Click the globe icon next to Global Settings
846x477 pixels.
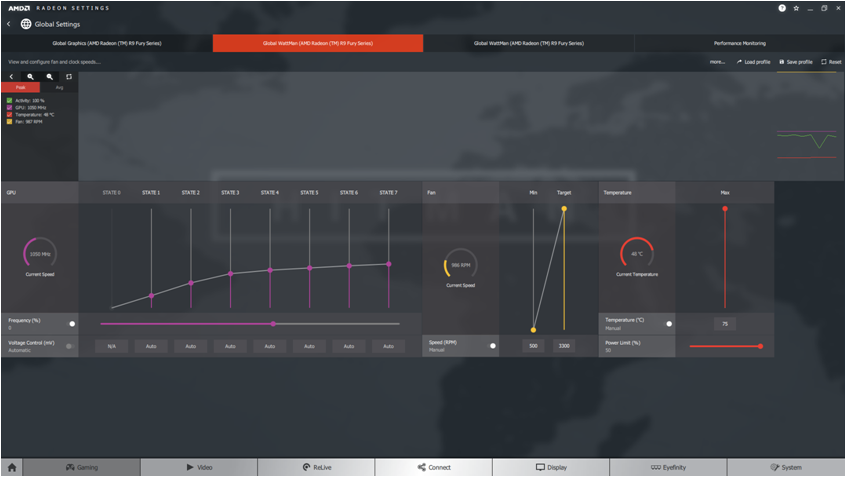coord(26,24)
